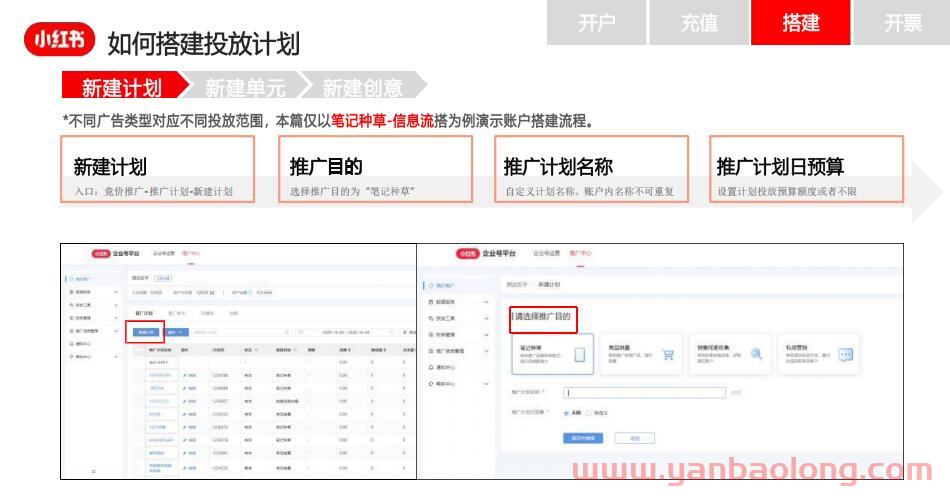The image size is (950, 500).
Task: Expand 数据报表 chevron in left screenshot sidebar
Action: [x=116, y=292]
